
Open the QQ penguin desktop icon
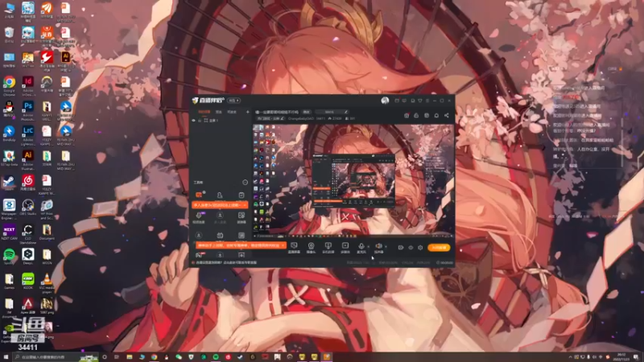click(9, 109)
